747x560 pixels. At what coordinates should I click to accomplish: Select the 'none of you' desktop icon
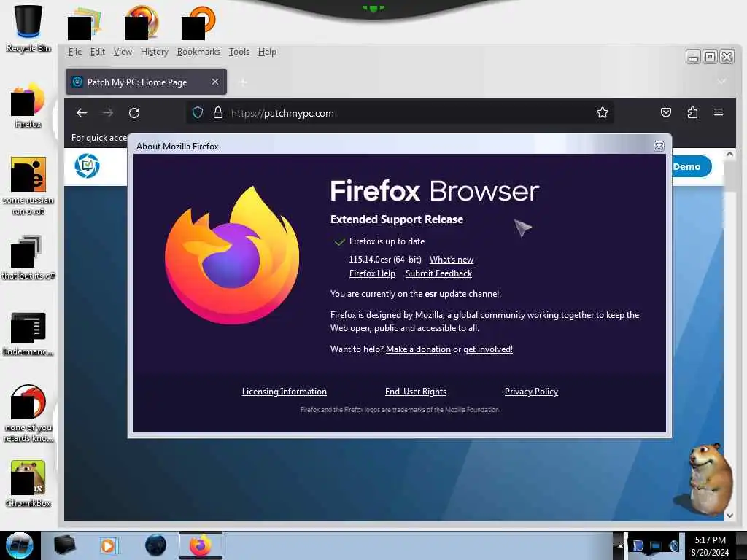28,413
